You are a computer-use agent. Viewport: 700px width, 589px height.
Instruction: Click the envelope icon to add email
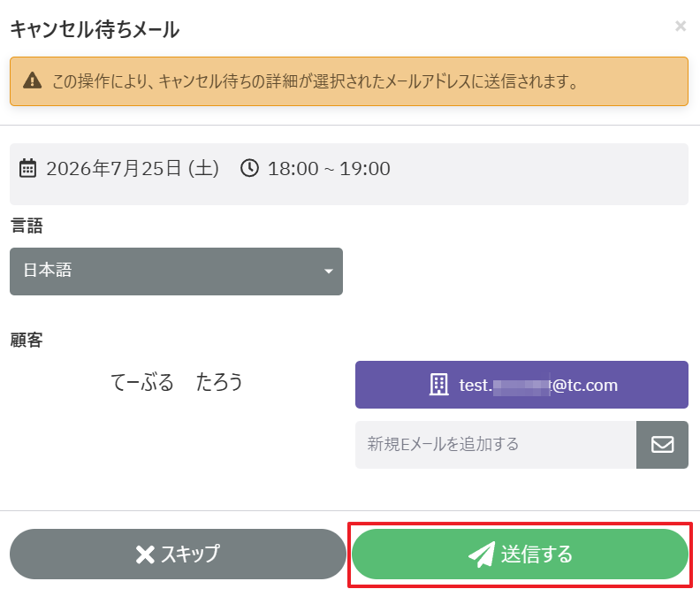pos(662,444)
